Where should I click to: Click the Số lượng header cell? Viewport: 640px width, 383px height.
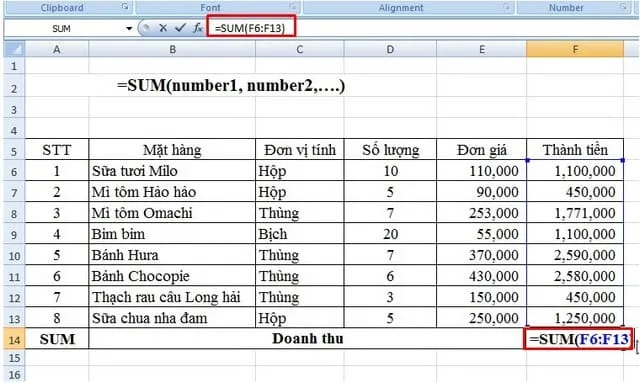(x=390, y=150)
